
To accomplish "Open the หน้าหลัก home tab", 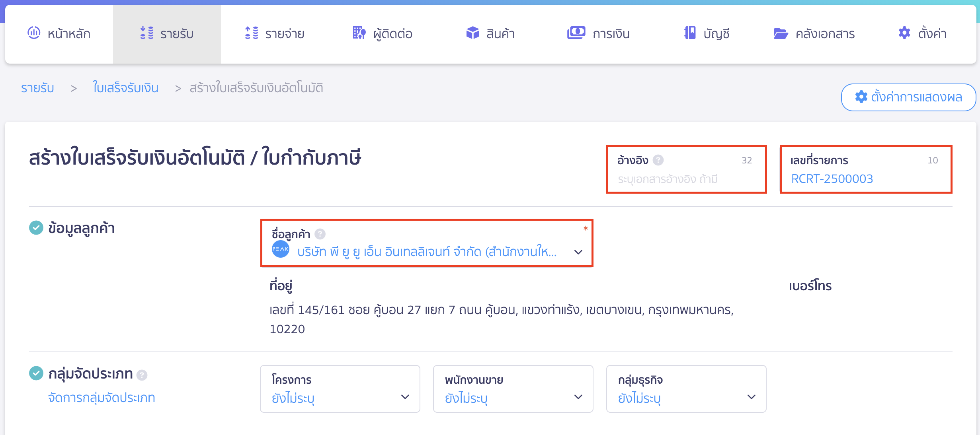I will [x=59, y=34].
